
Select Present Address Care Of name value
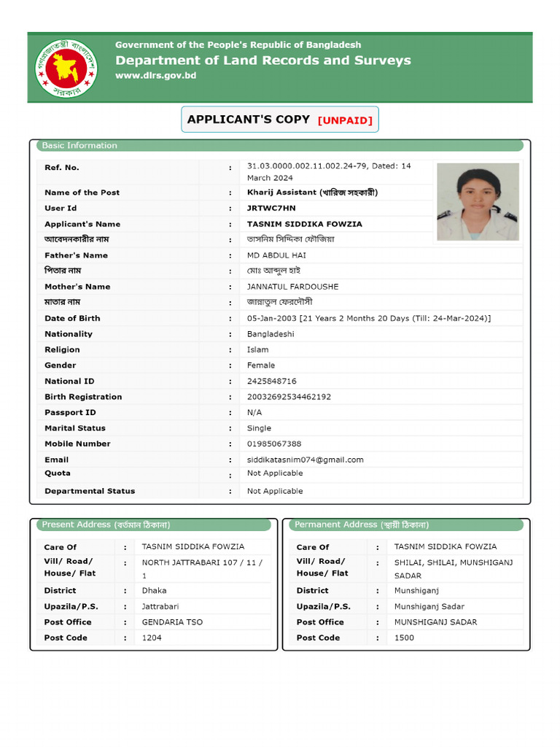click(x=193, y=546)
